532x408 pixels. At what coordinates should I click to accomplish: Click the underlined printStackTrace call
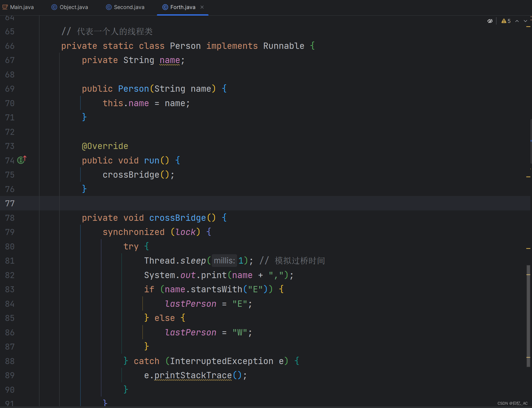[193, 375]
